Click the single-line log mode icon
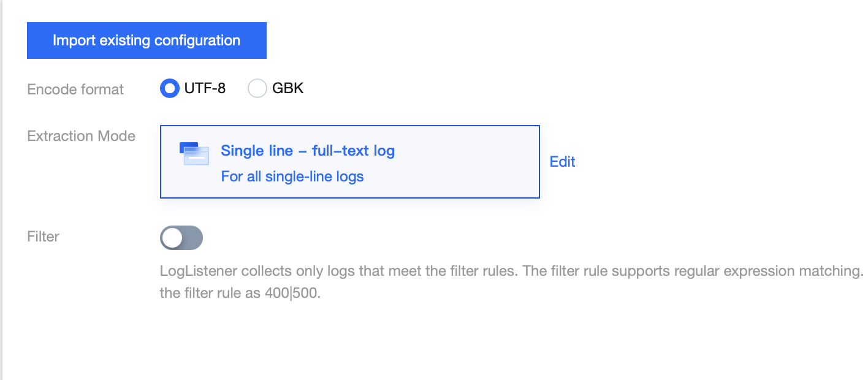 tap(194, 154)
